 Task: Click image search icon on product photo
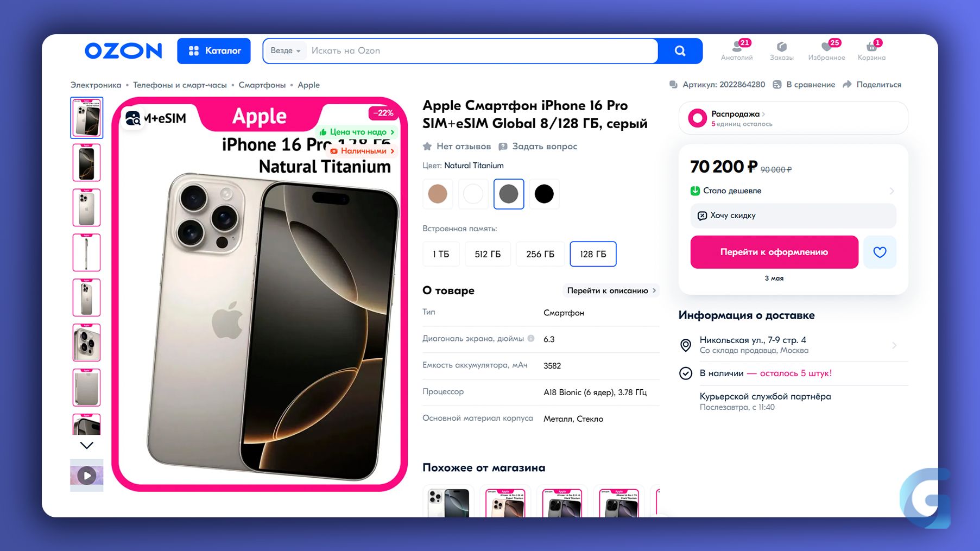click(x=133, y=118)
